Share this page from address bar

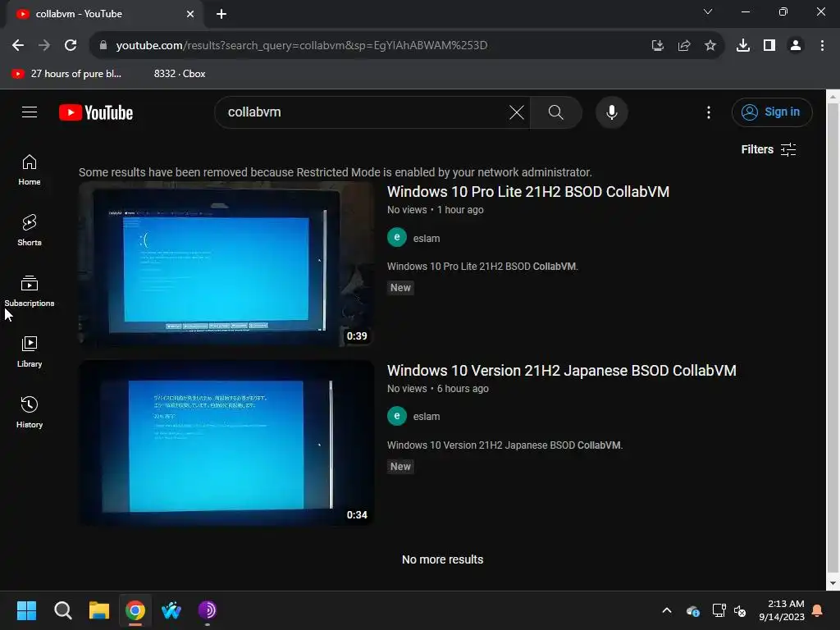(683, 46)
